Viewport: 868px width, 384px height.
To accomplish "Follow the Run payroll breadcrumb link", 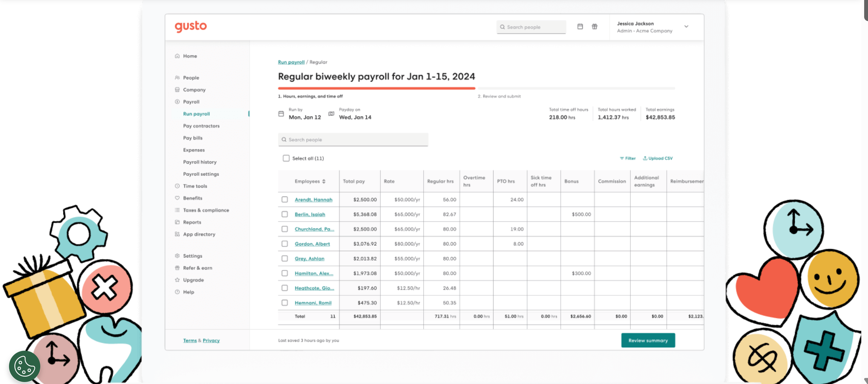I will pos(291,62).
